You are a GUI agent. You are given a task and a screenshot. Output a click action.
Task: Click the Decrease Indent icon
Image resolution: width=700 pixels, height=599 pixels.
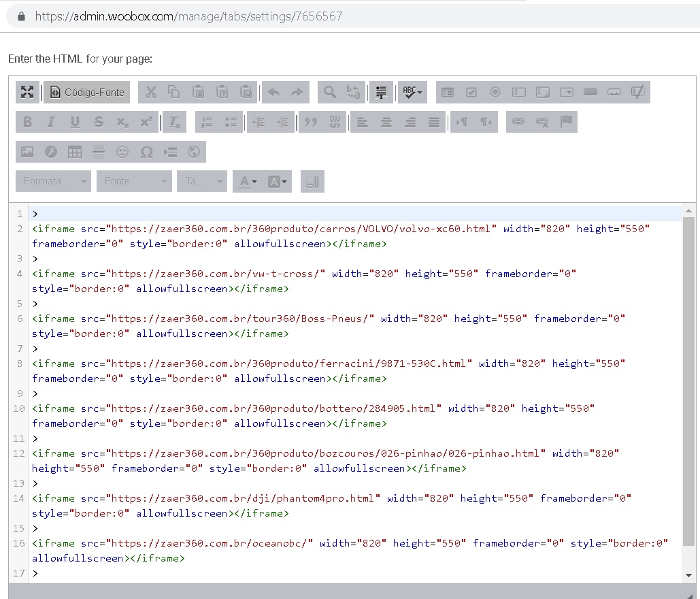click(x=259, y=122)
